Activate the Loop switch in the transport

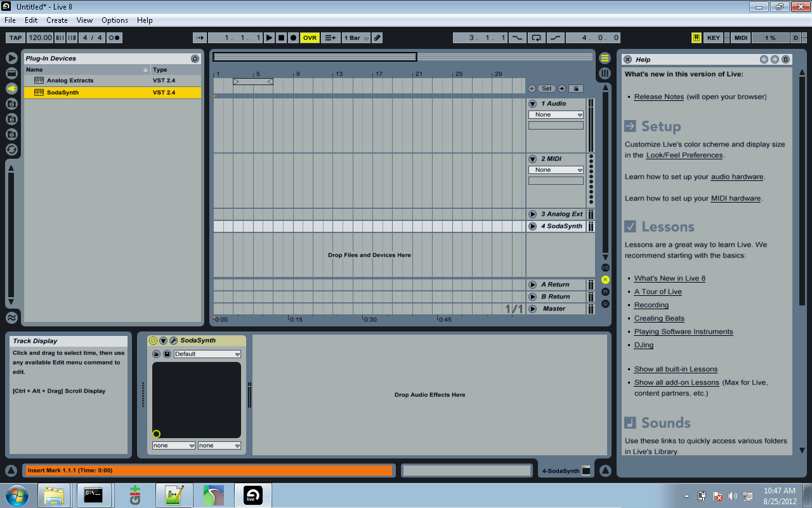coord(537,37)
